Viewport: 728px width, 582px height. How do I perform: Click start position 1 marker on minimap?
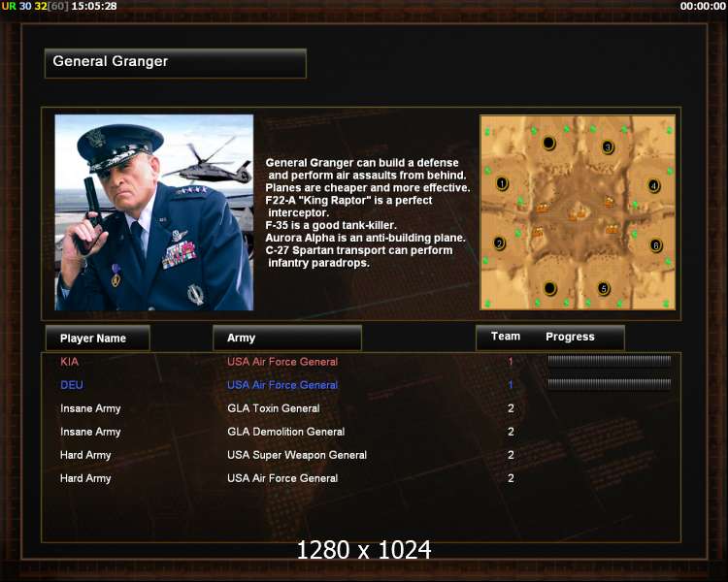coord(502,183)
